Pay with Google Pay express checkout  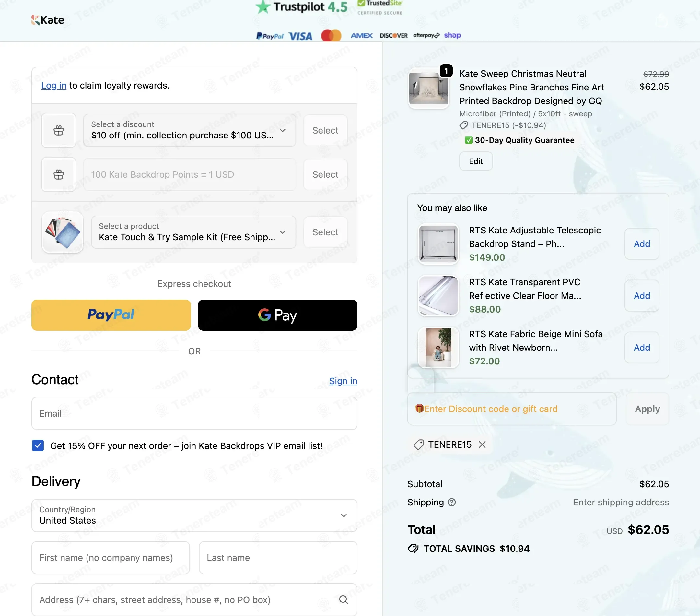277,315
